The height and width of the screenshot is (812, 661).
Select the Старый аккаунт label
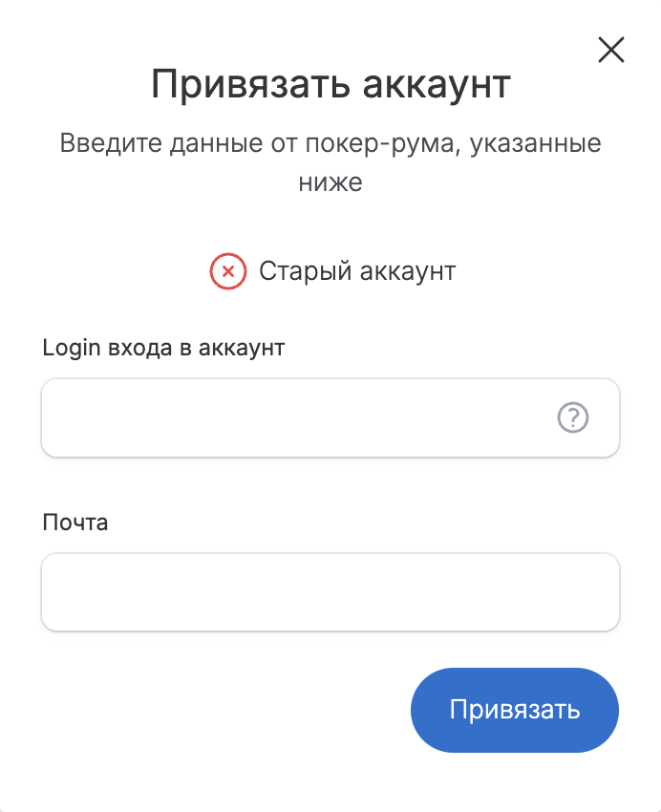tap(357, 271)
